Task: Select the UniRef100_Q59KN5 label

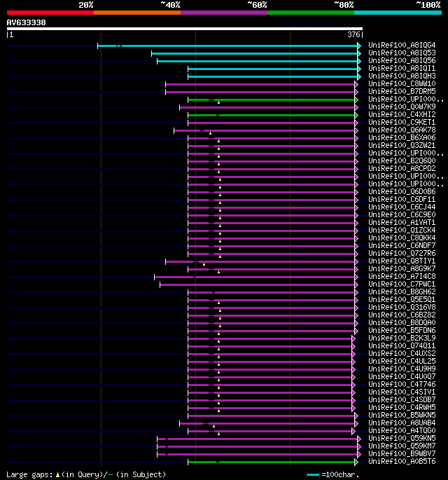Action: 402,439
